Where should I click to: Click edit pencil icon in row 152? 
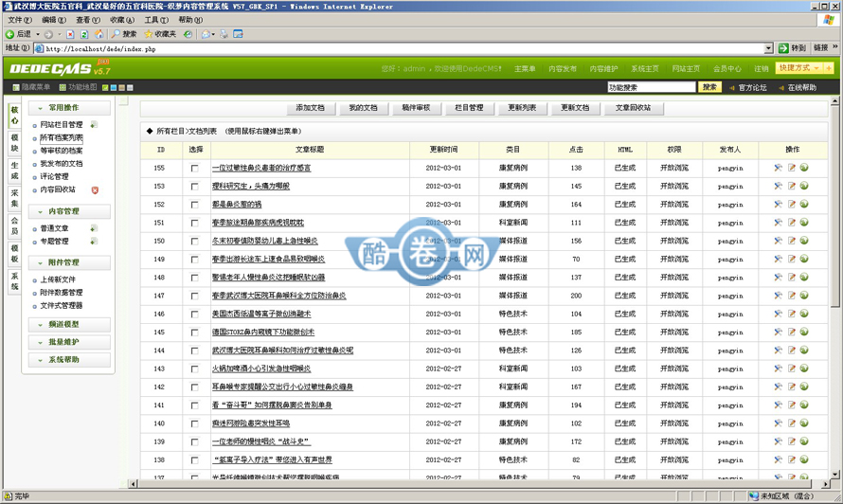792,205
